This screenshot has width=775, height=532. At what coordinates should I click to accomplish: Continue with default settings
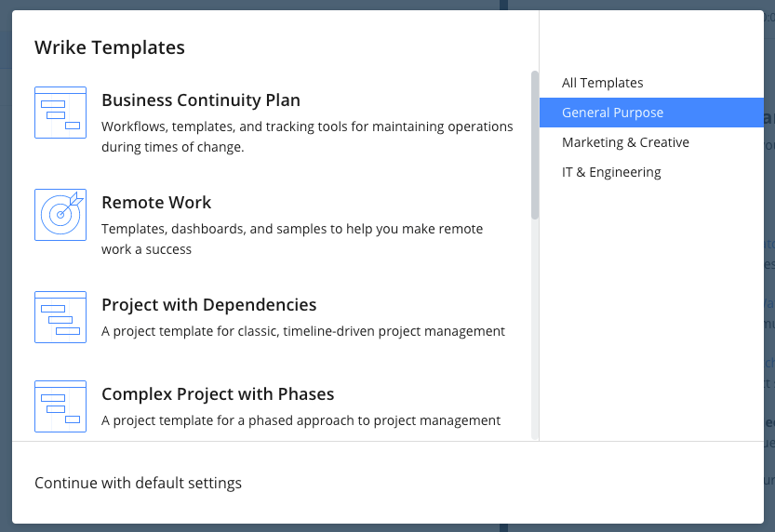[x=138, y=483]
